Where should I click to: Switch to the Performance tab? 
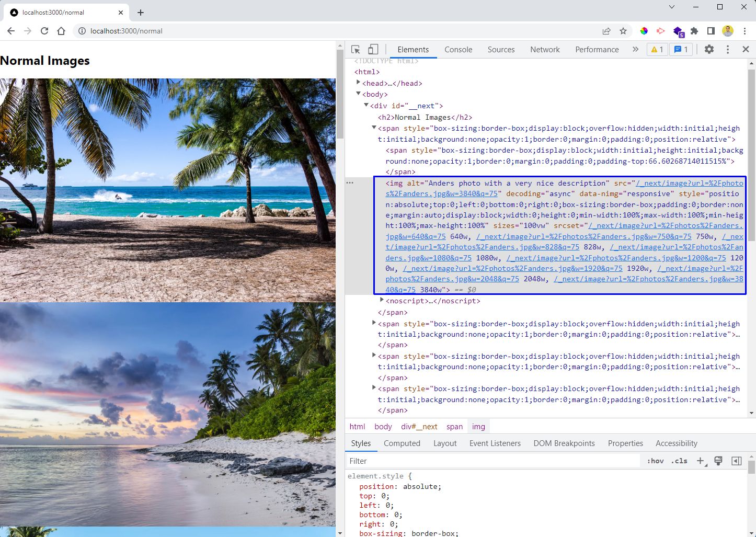click(x=597, y=49)
